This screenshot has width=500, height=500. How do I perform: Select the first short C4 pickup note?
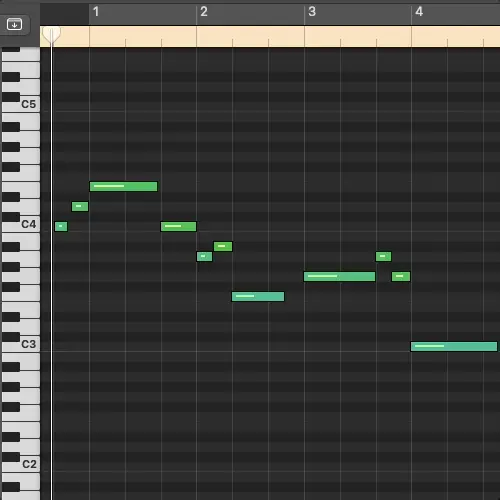click(x=61, y=227)
